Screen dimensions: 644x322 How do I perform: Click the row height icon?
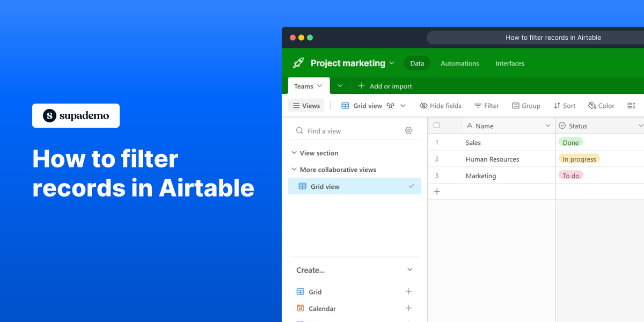631,106
